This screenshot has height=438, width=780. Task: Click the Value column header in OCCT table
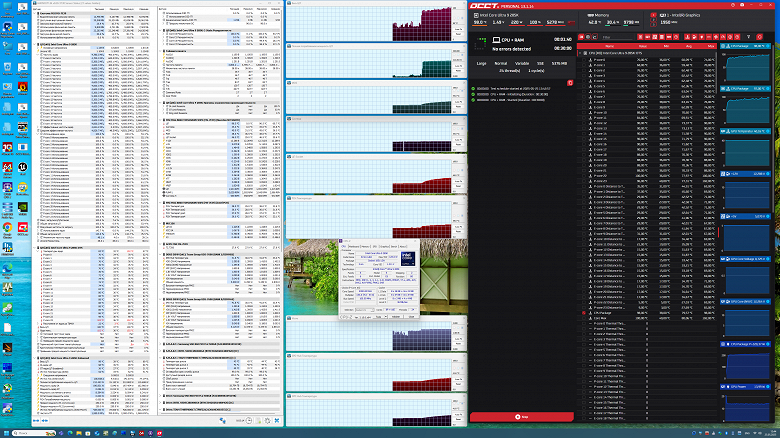click(x=643, y=46)
